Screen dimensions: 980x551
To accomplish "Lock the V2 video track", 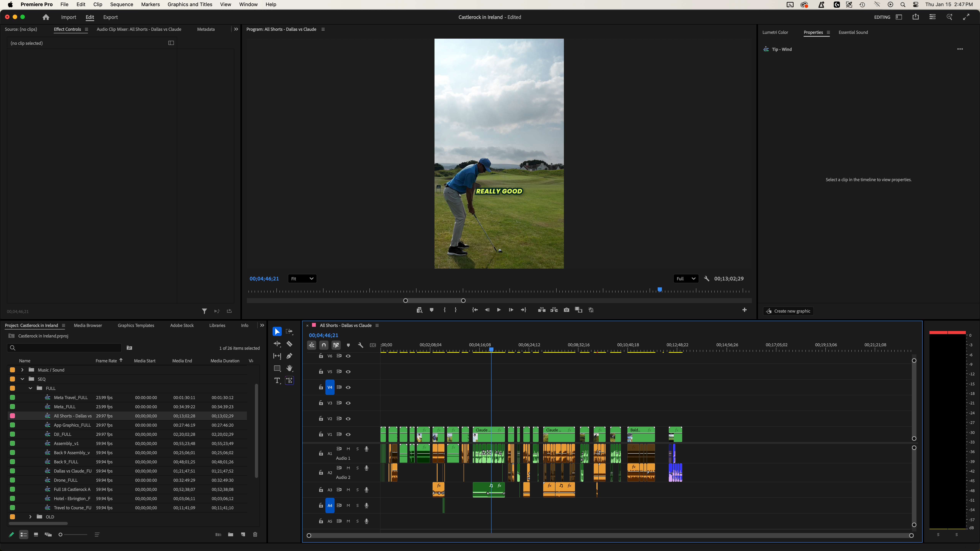I will [321, 419].
